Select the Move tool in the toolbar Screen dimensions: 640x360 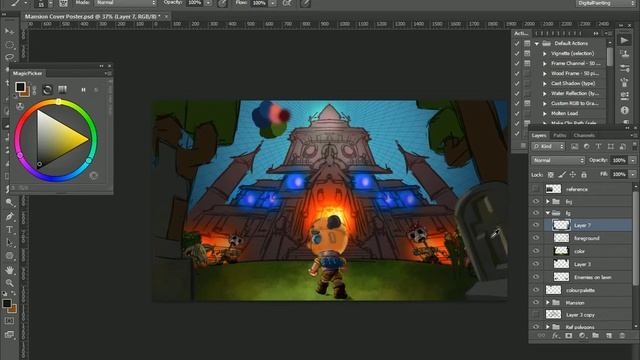pos(9,32)
